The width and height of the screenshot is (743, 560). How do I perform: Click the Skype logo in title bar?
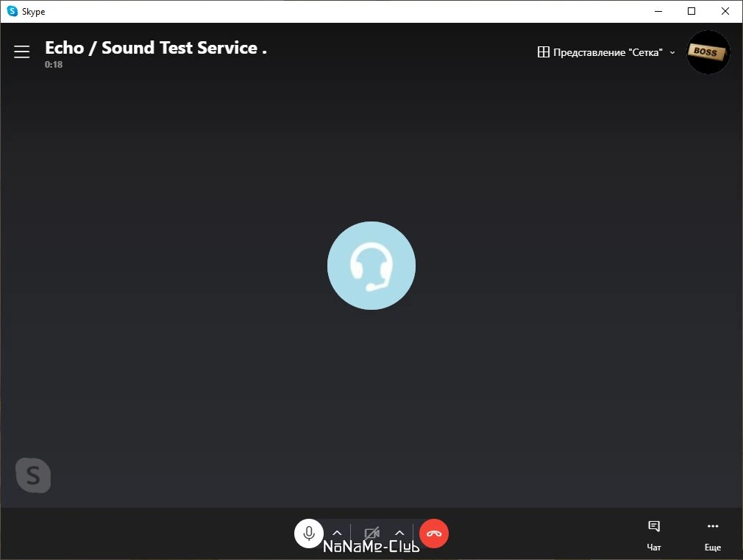(13, 11)
